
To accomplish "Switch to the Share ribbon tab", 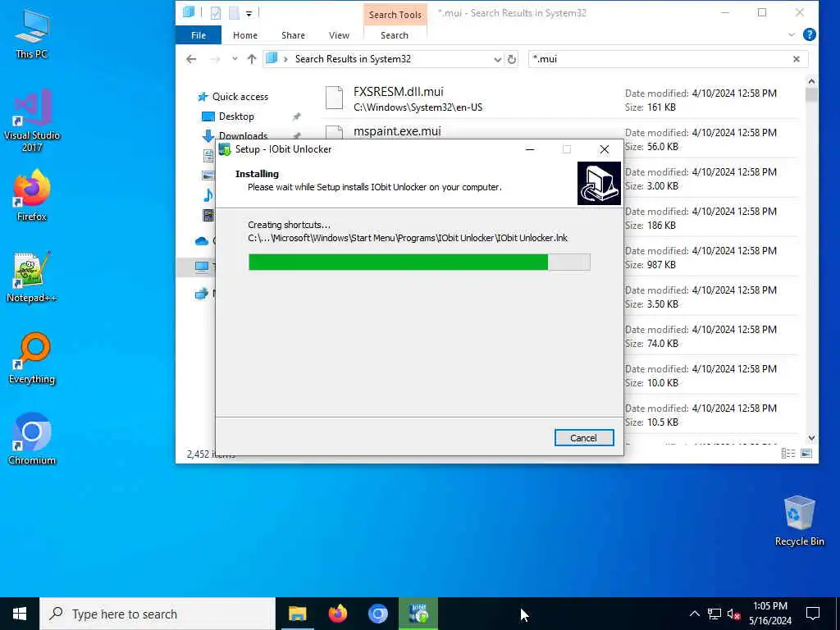I will point(293,35).
